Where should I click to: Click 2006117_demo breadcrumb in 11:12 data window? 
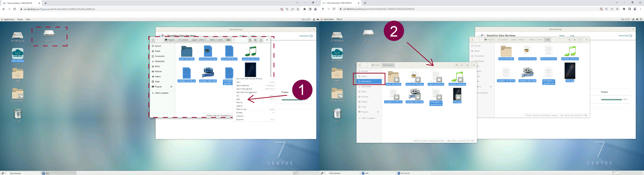coord(536,40)
